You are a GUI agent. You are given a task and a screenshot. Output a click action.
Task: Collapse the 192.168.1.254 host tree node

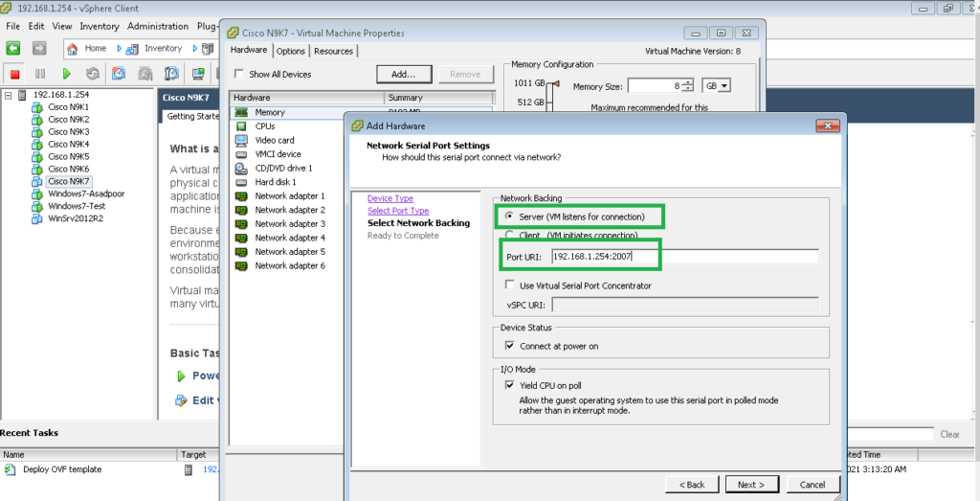8,95
